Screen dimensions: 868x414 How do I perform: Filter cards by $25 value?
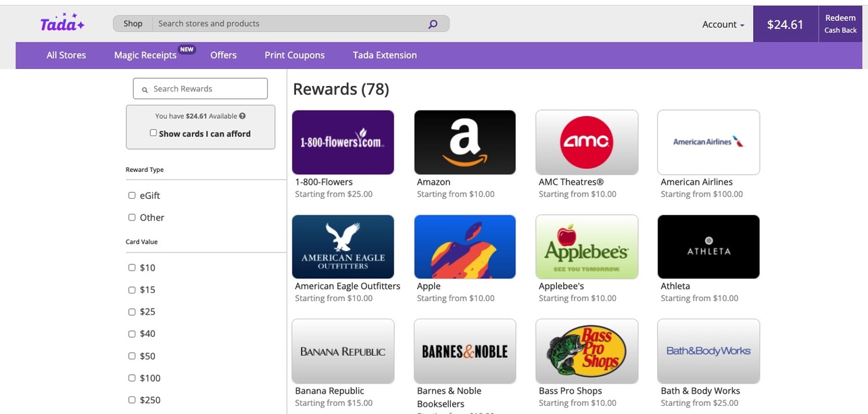(x=132, y=311)
